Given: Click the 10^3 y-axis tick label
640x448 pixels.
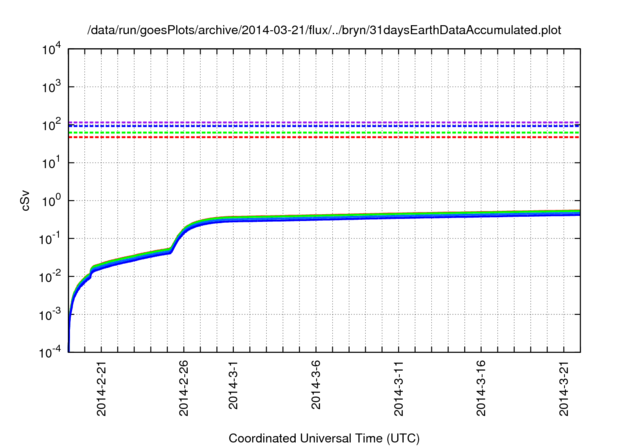Looking at the screenshot, I should point(51,87).
